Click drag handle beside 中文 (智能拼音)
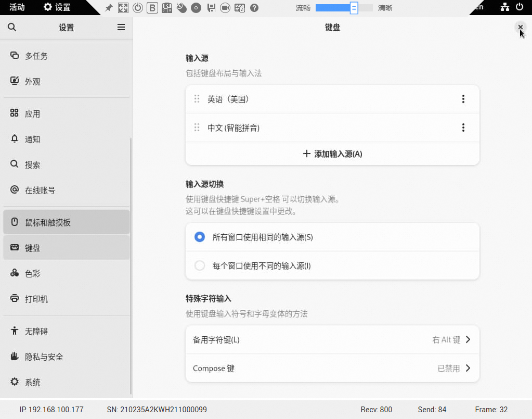Viewport: 532px width, 419px height. [x=197, y=128]
